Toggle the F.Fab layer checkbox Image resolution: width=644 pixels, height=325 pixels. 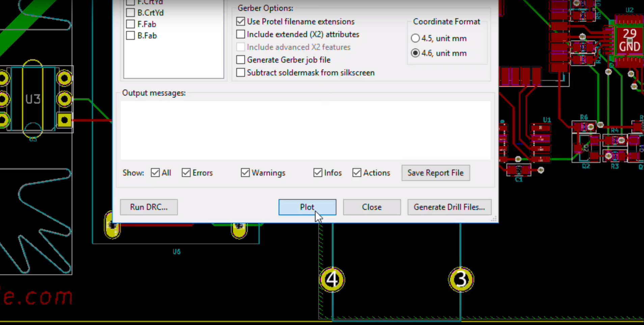(x=130, y=24)
